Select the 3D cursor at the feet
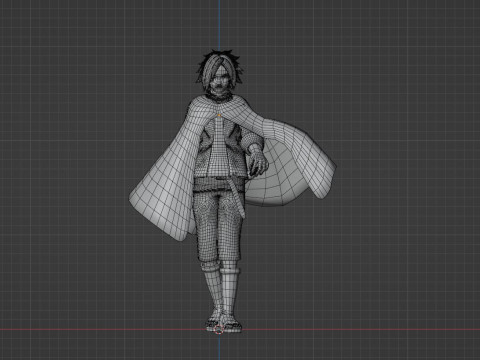480x360 pixels. click(219, 330)
